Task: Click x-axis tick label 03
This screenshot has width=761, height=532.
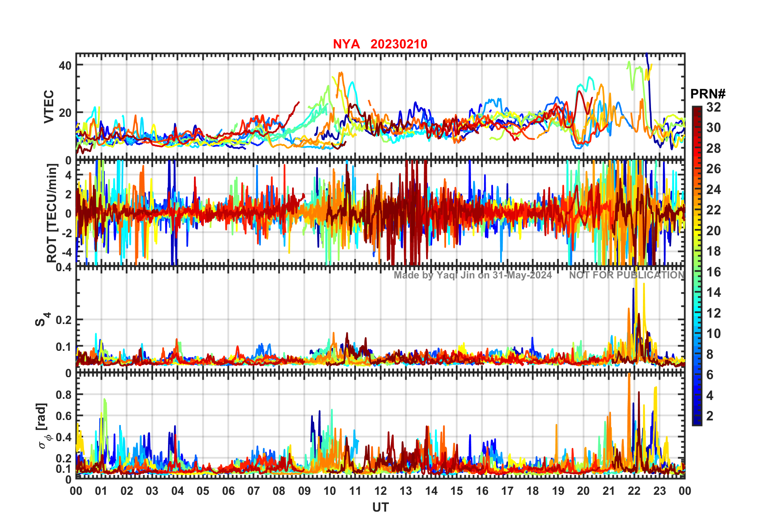Action: point(152,491)
